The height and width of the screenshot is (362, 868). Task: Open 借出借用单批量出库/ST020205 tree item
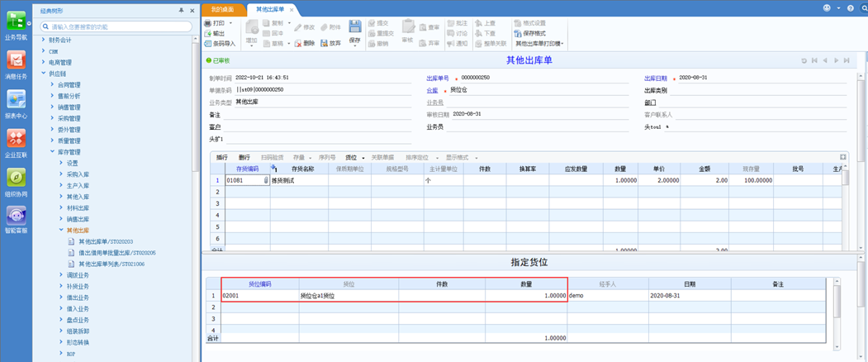click(116, 253)
